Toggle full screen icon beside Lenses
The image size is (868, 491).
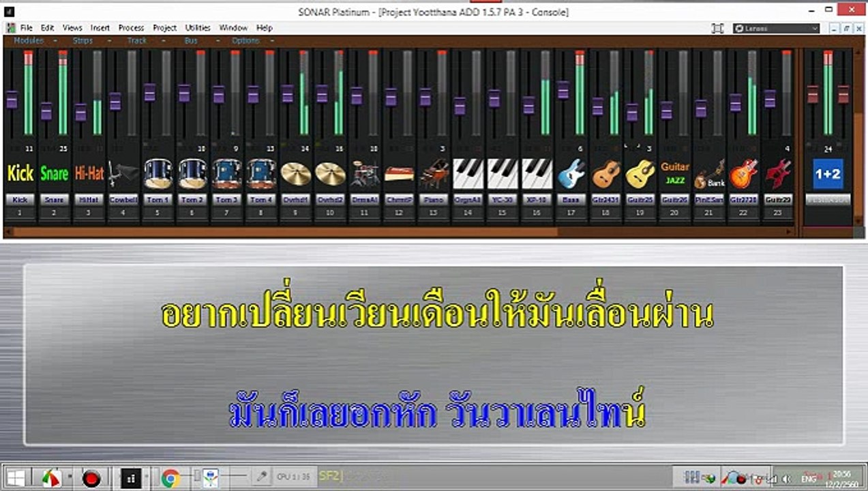[717, 29]
